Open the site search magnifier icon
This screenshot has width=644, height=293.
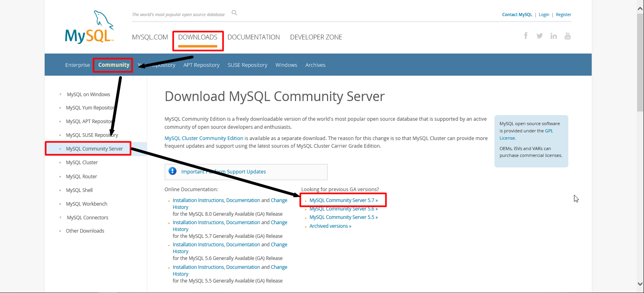point(235,13)
